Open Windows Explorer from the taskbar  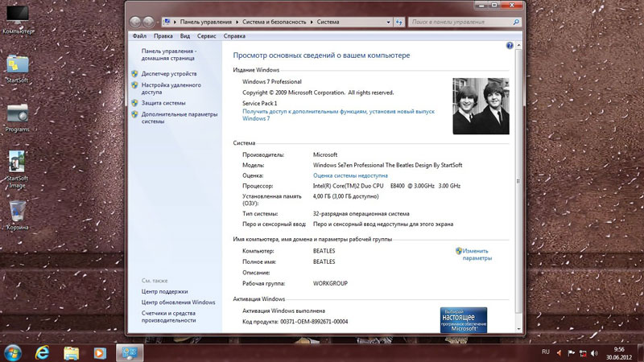pyautogui.click(x=71, y=352)
